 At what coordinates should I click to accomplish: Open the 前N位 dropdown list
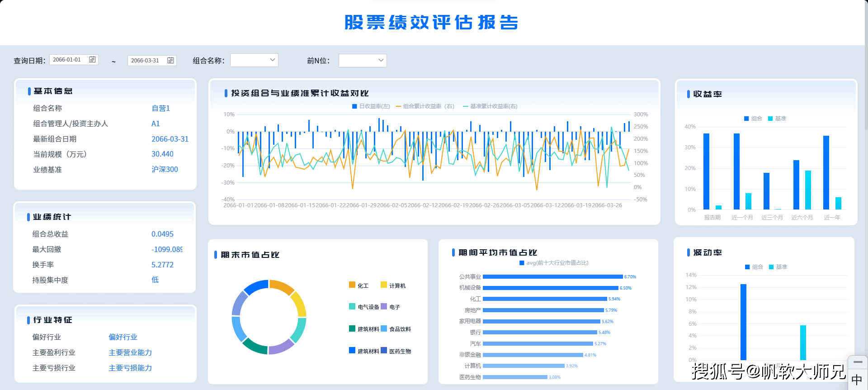(363, 61)
